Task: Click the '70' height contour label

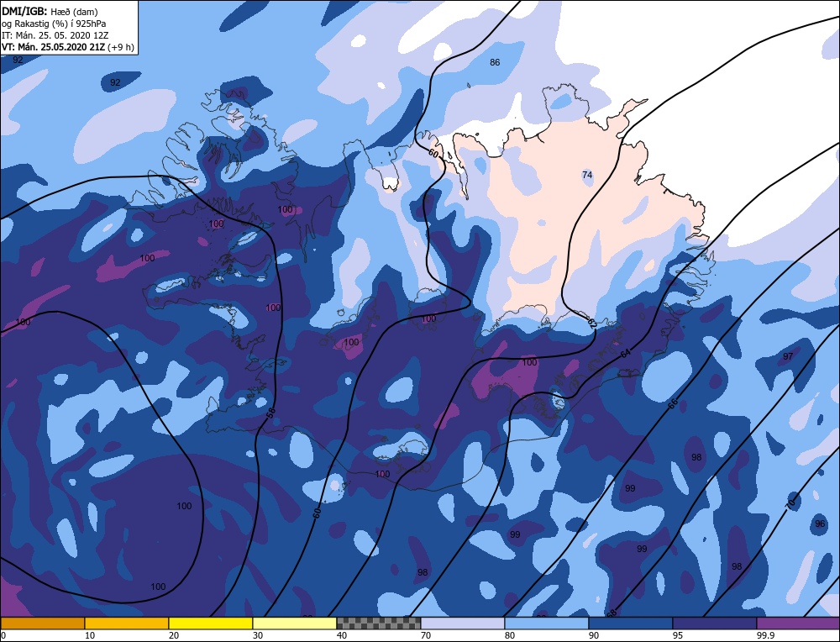Action: [x=790, y=503]
